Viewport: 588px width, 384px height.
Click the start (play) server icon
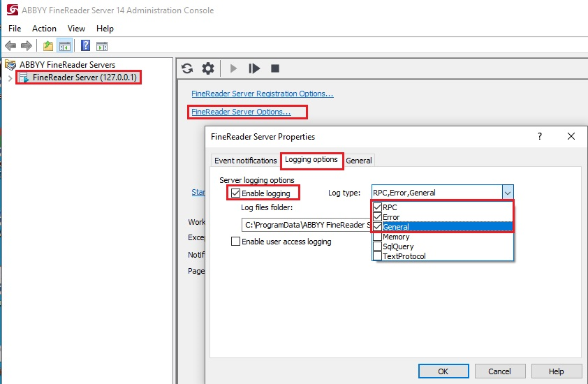coord(233,68)
